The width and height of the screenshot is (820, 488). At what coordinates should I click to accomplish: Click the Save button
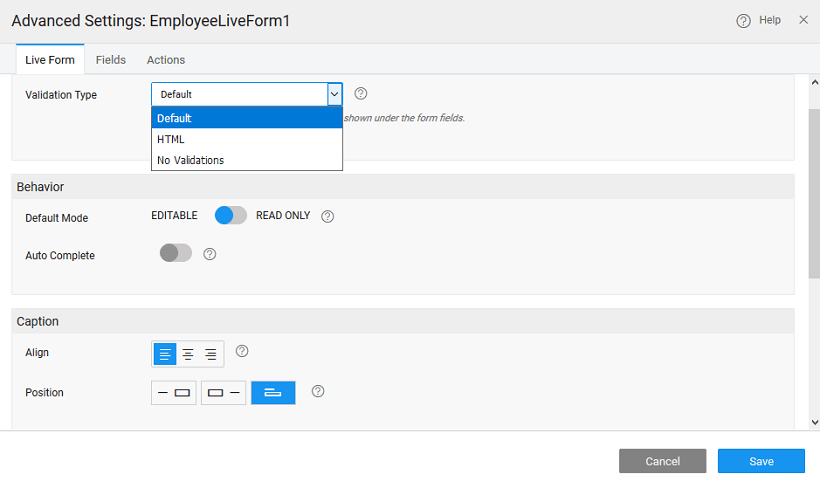pyautogui.click(x=761, y=461)
